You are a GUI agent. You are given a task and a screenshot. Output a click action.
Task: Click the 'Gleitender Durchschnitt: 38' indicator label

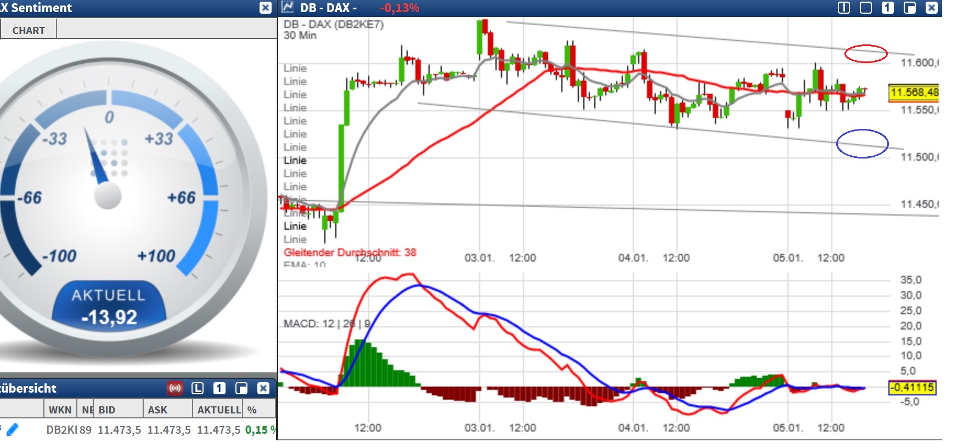click(x=350, y=252)
